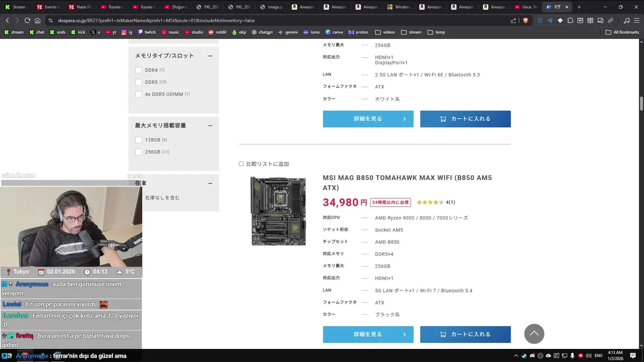Open MSI MAG B850 TOMAHAWK MAX WIFI title link
644x362 pixels.
click(x=408, y=183)
